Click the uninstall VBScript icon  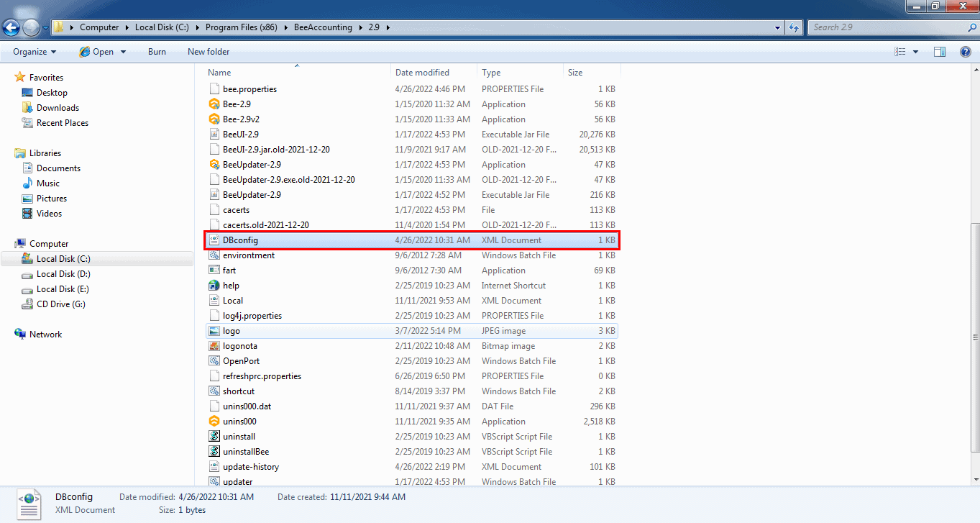pos(214,437)
